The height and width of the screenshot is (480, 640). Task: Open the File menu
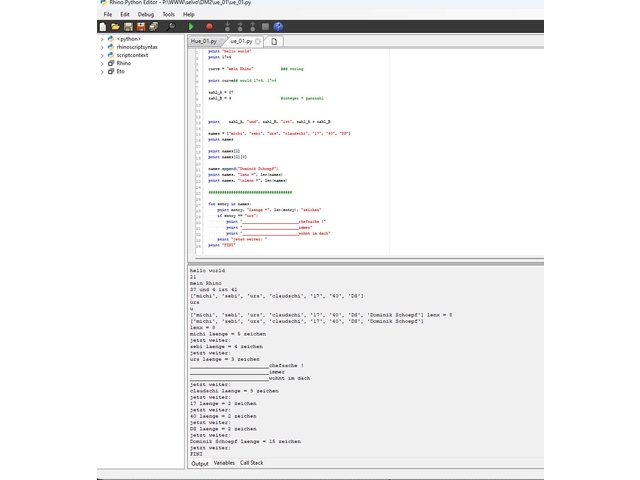point(108,14)
